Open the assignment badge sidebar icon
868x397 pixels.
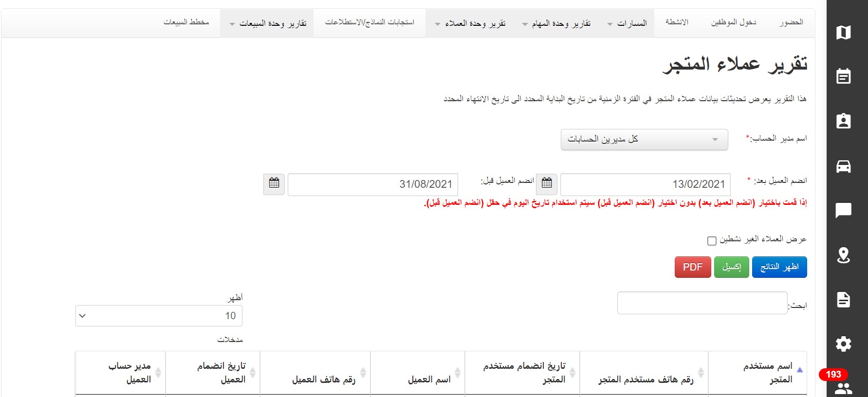point(843,121)
